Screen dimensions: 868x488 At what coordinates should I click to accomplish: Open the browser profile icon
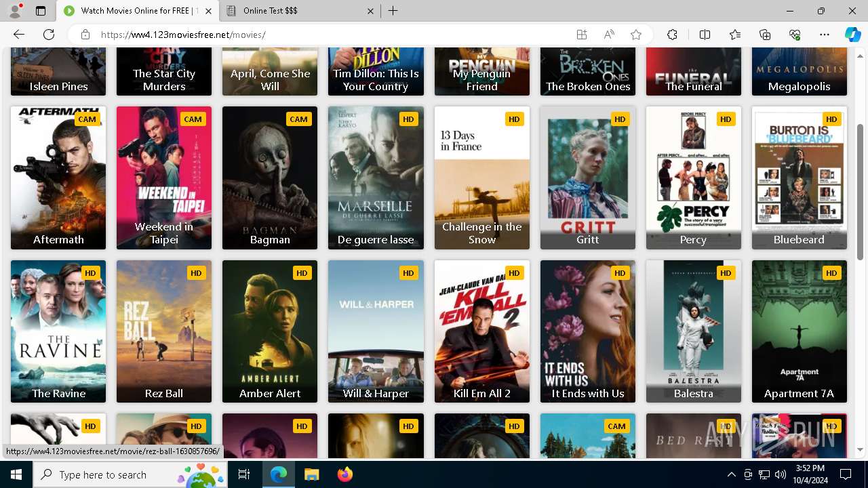click(x=15, y=11)
